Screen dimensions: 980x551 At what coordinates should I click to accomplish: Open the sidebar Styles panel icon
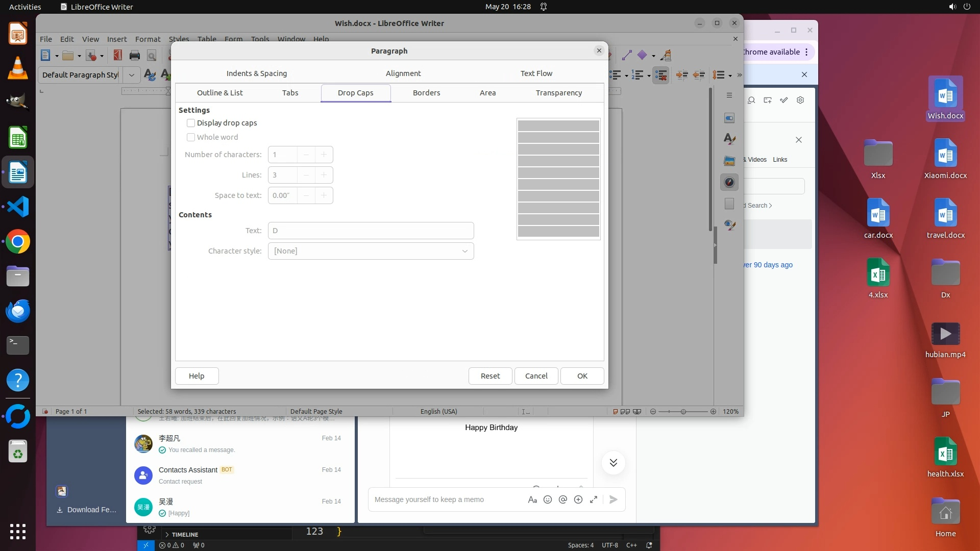click(729, 139)
